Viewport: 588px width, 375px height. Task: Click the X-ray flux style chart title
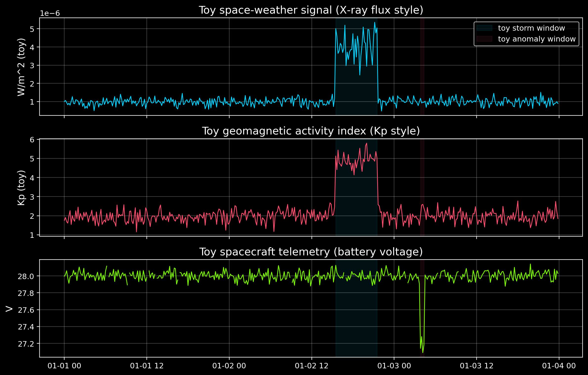311,10
